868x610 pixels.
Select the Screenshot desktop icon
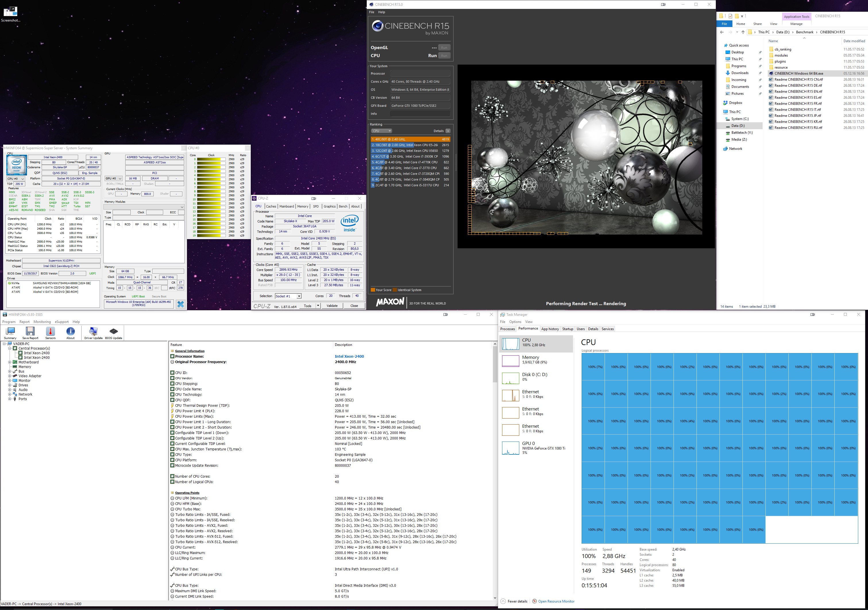10,14
